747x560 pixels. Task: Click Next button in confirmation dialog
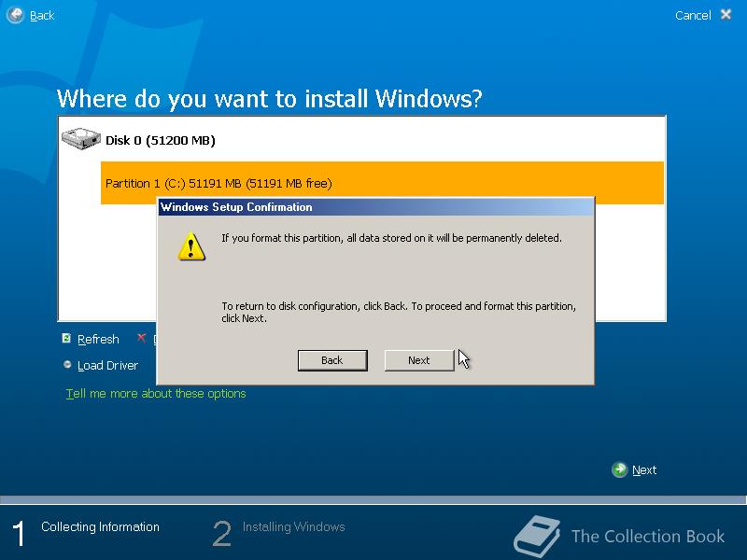[418, 360]
